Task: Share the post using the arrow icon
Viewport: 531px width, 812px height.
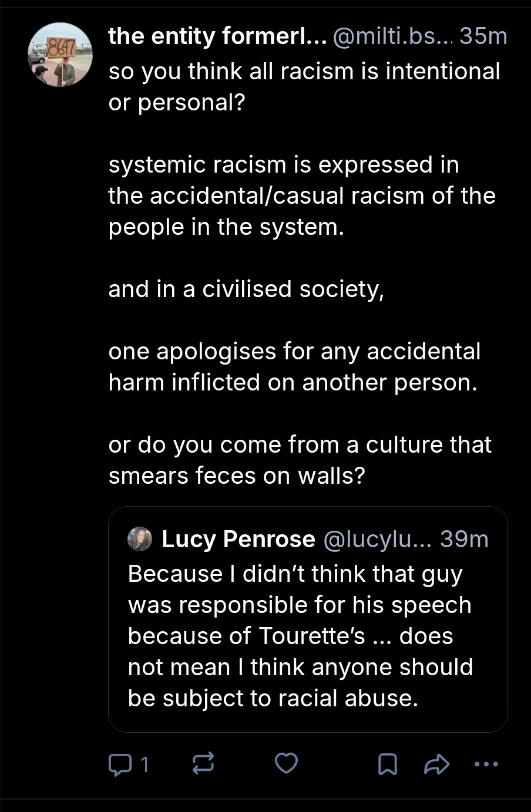Action: tap(436, 764)
